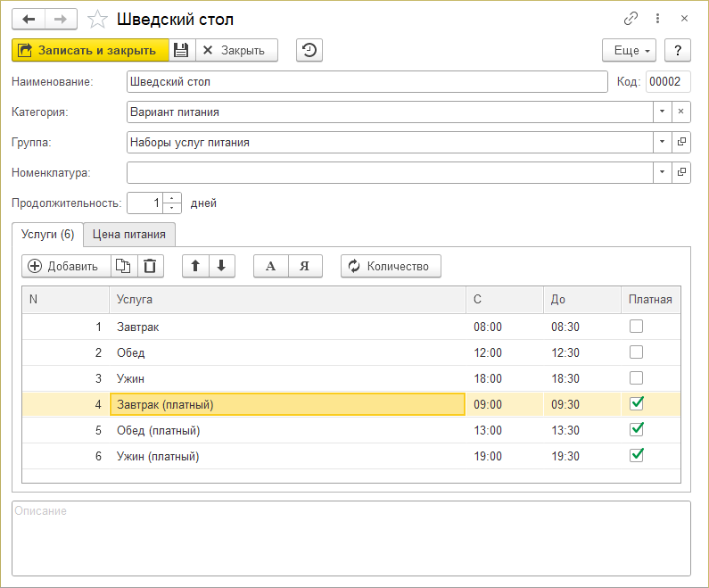709x588 pixels.
Task: Uncheck paid for Обед (платный)
Action: point(636,430)
